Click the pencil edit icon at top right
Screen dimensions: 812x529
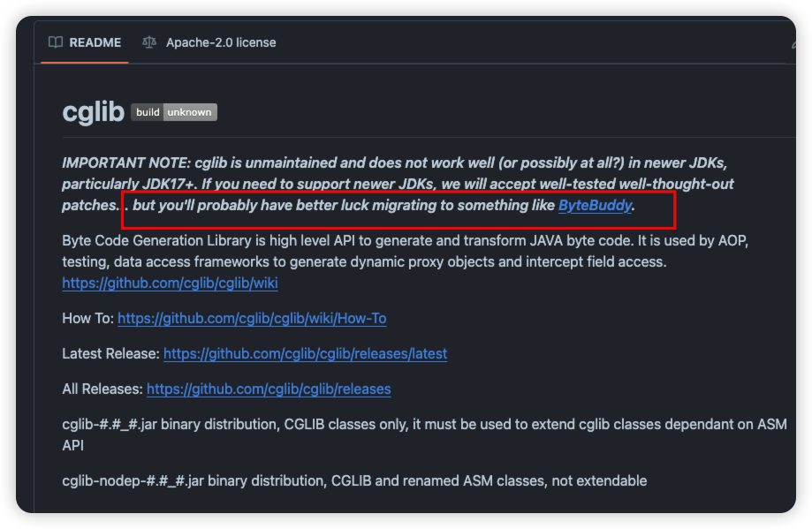pos(793,42)
